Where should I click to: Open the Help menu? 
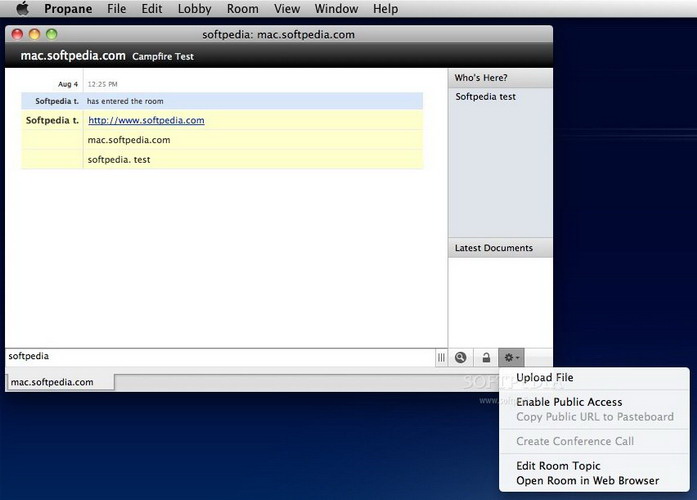385,9
